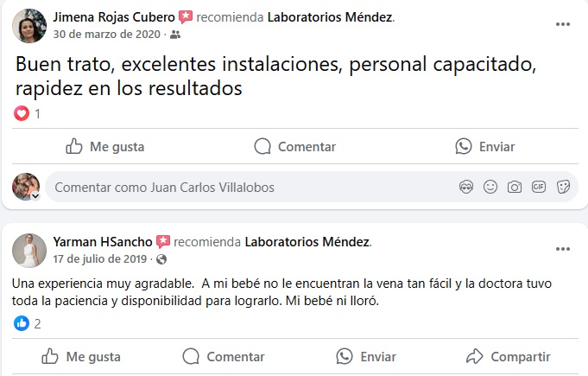Switch commenting profile via avatar arrow
588x376 pixels.
[35, 196]
